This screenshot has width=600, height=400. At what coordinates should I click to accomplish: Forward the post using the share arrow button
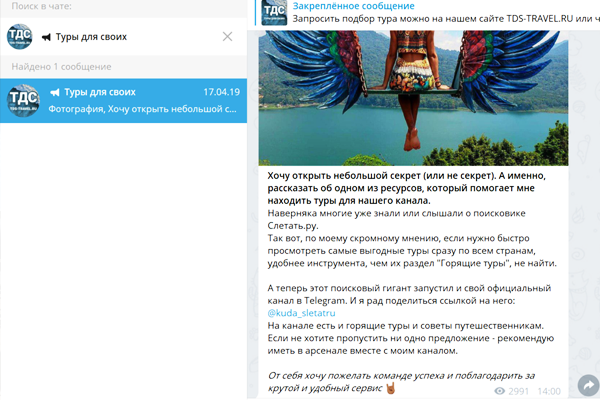click(589, 385)
